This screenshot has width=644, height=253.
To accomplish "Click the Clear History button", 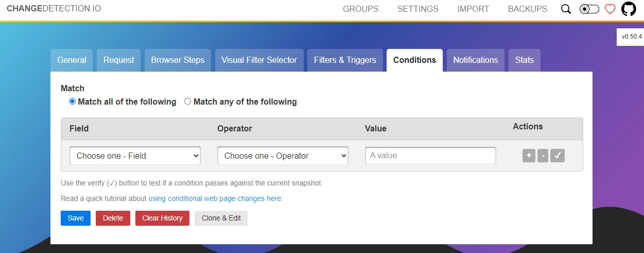I will click(162, 218).
